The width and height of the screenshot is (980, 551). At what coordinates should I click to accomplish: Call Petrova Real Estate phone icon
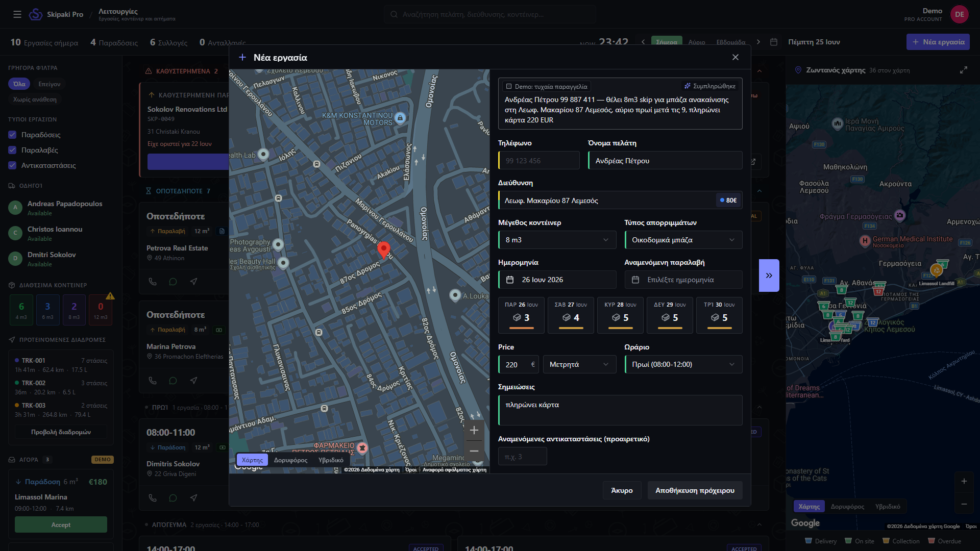(153, 282)
